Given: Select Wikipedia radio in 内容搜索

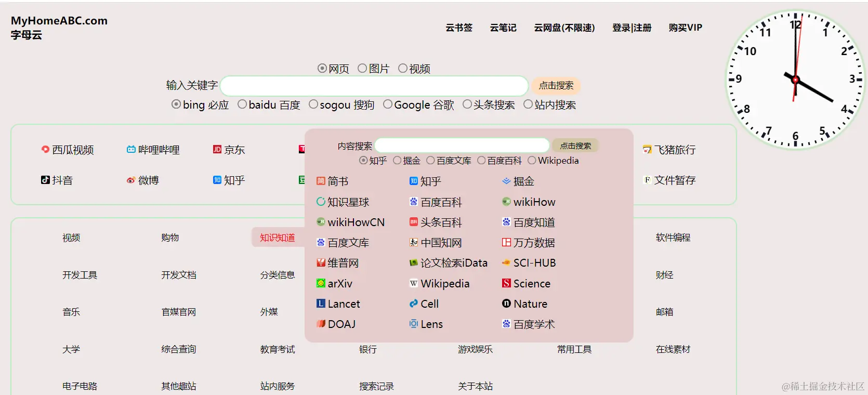Looking at the screenshot, I should click(x=532, y=161).
